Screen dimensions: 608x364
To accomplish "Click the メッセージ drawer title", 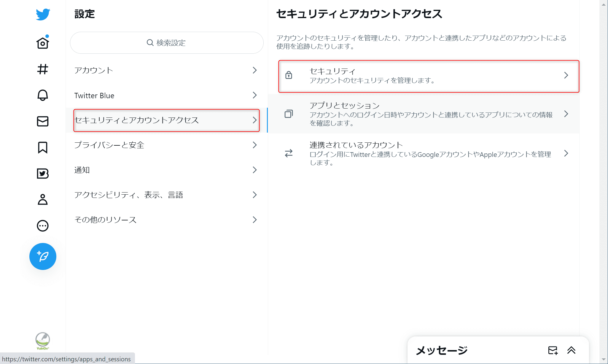I will pyautogui.click(x=442, y=350).
